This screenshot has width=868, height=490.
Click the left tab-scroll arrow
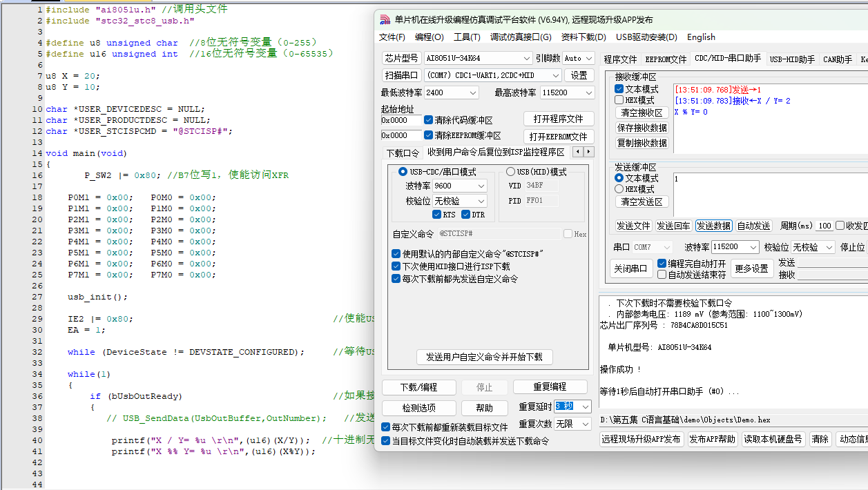pyautogui.click(x=577, y=152)
